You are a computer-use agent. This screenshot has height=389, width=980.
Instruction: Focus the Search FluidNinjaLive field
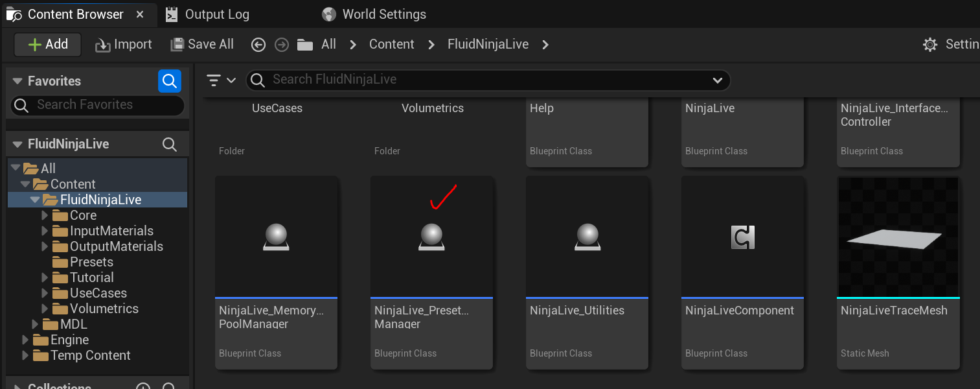[x=488, y=80]
